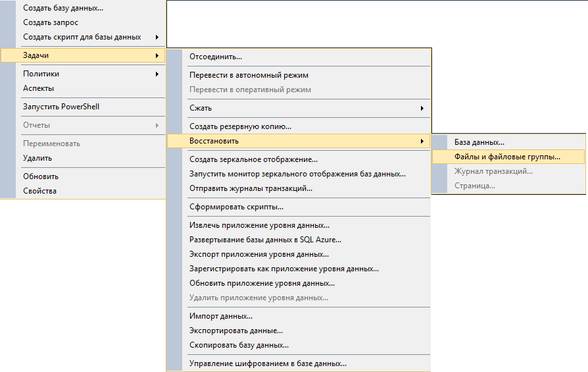Select 'Отсоединить...' task
The height and width of the screenshot is (372, 588).
coord(216,57)
